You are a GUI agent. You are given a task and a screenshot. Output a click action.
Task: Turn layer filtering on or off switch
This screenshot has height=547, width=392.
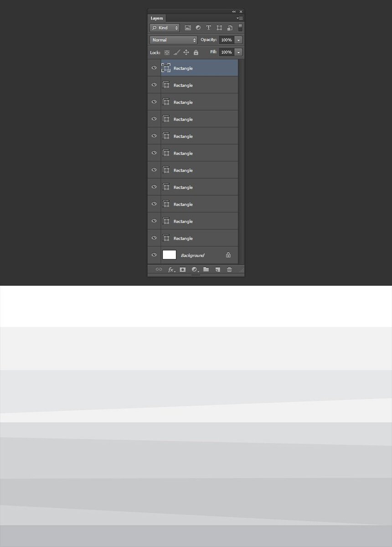tap(240, 28)
